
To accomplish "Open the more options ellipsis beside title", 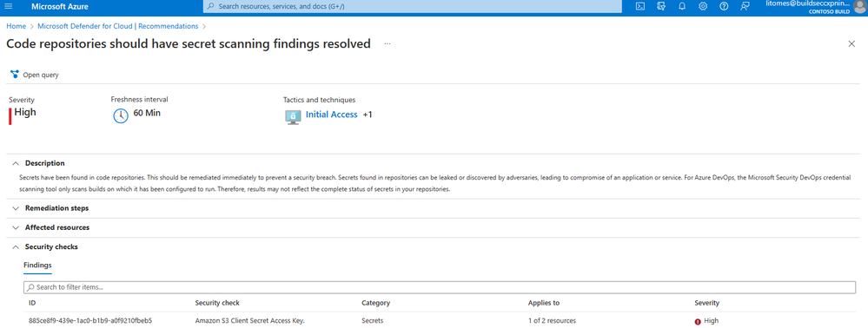I will coord(387,43).
